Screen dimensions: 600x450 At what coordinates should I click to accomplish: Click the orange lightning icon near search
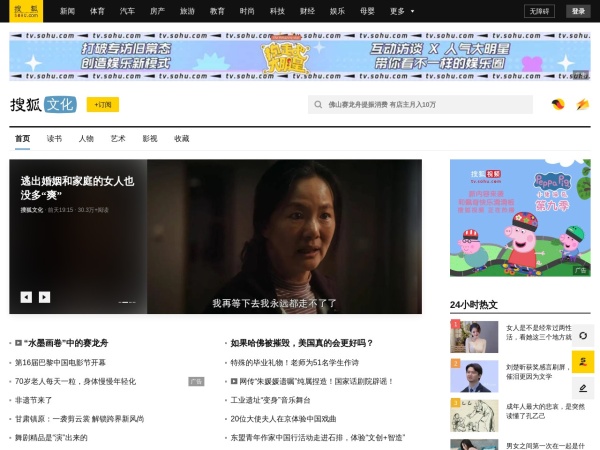583,104
